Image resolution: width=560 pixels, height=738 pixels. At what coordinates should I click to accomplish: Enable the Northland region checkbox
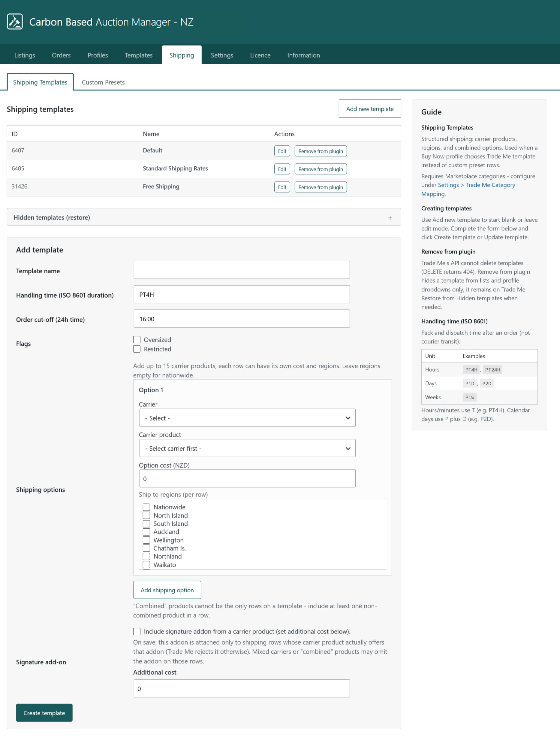146,557
